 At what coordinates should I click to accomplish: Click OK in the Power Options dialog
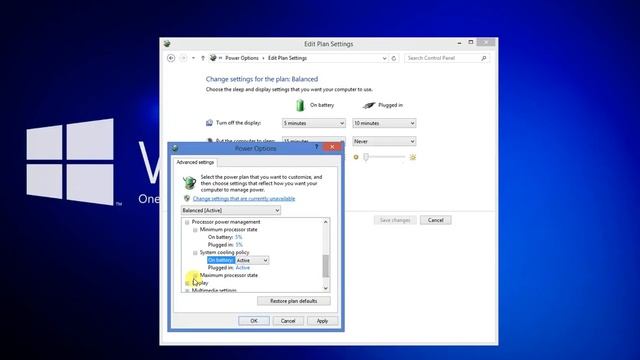[254, 321]
